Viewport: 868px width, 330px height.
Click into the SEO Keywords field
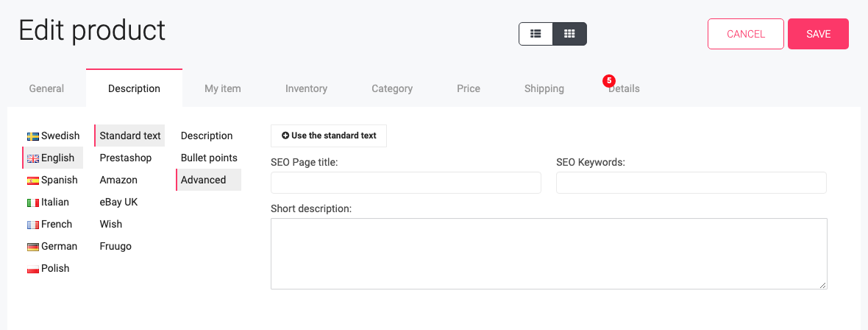point(691,183)
